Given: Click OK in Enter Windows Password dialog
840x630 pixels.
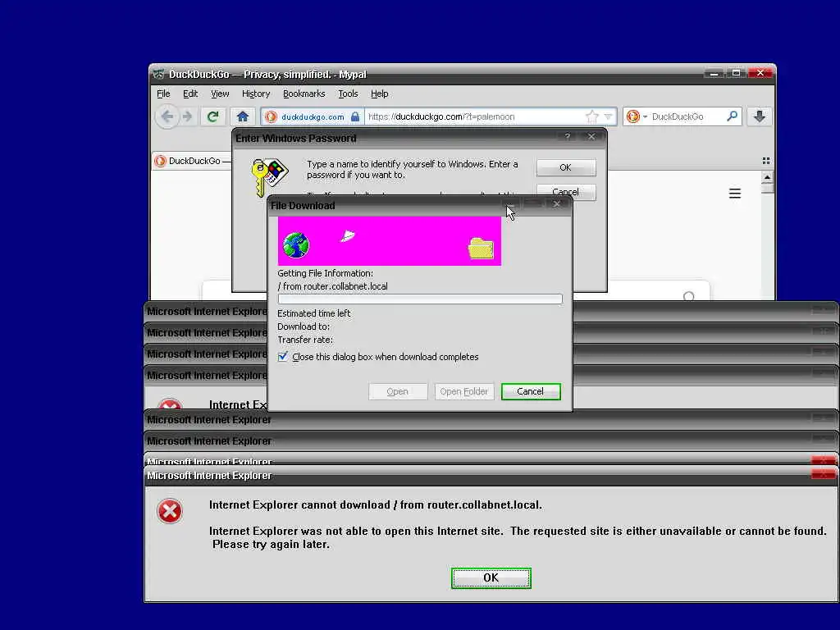Looking at the screenshot, I should tap(566, 167).
